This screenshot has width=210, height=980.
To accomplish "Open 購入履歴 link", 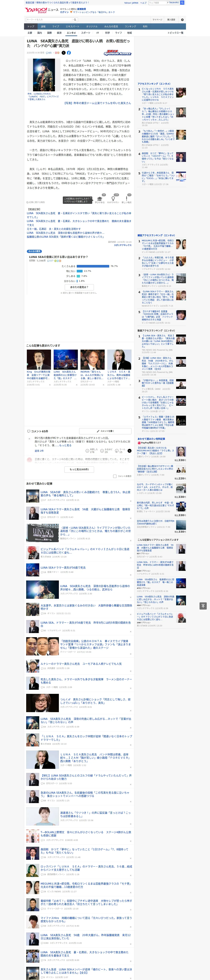I will click(171, 20).
